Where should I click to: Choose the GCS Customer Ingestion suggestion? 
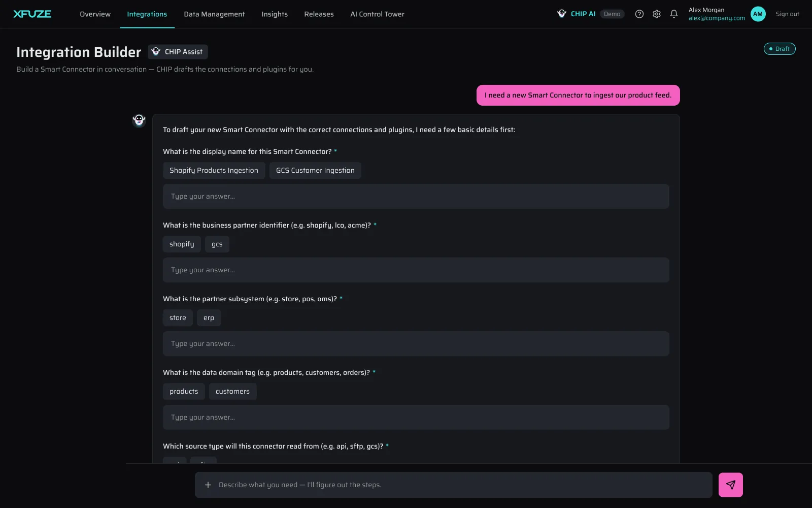tap(315, 170)
